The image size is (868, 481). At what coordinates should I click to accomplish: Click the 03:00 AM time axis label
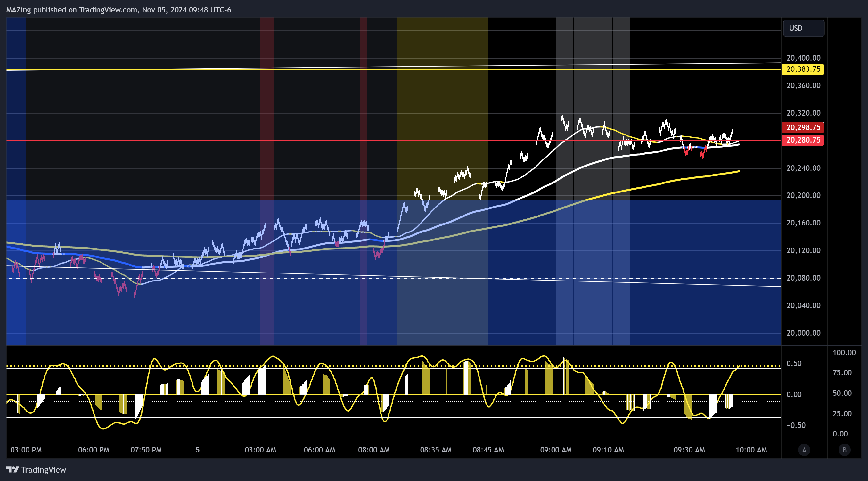[260, 450]
